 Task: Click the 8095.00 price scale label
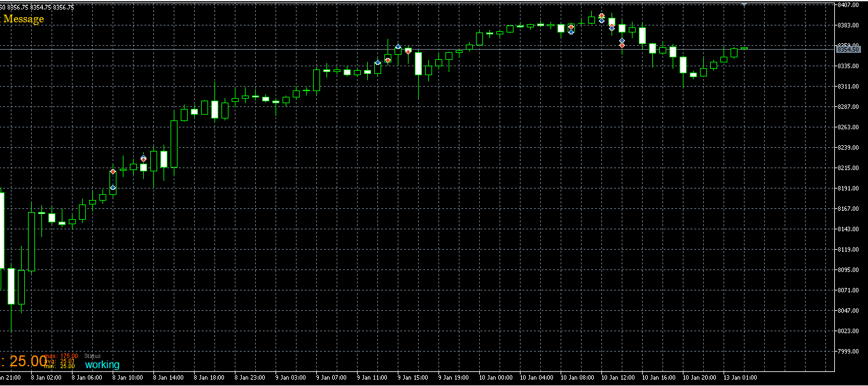click(x=849, y=270)
